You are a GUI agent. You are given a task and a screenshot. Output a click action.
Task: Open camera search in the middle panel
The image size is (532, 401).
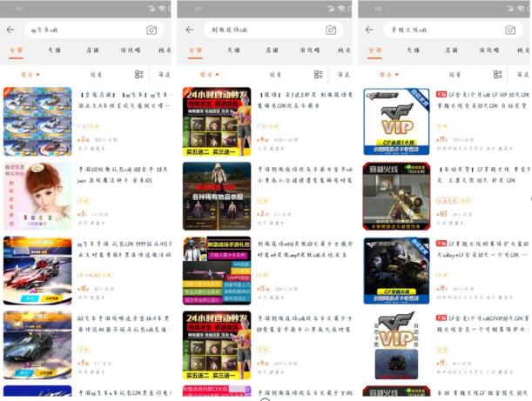point(332,30)
